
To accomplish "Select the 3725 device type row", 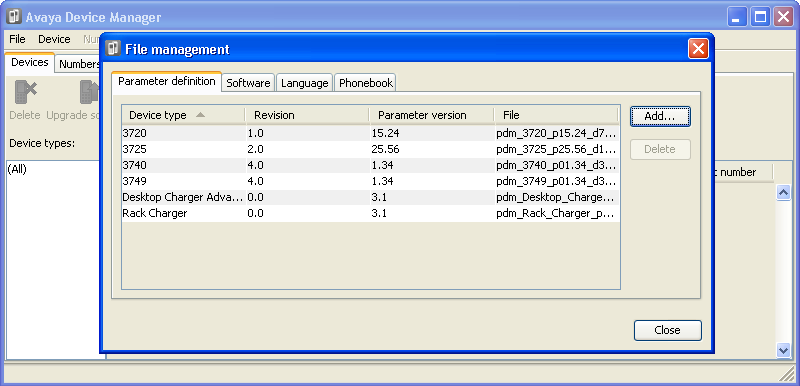I will tap(370, 149).
